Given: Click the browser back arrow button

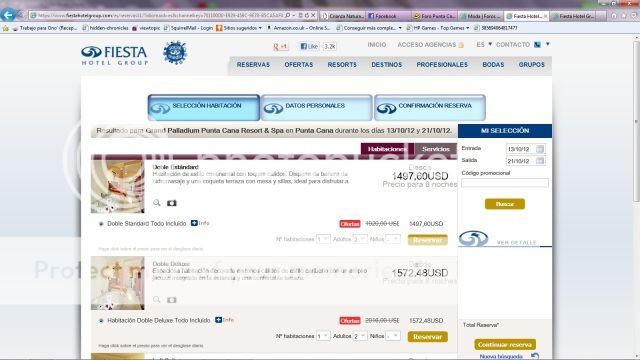Looking at the screenshot, I should coord(8,15).
